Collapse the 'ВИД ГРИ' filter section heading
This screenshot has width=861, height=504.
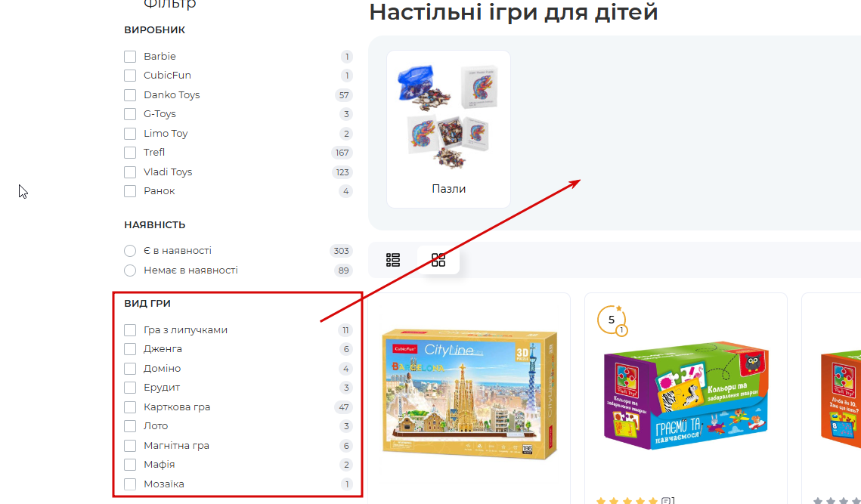[147, 303]
